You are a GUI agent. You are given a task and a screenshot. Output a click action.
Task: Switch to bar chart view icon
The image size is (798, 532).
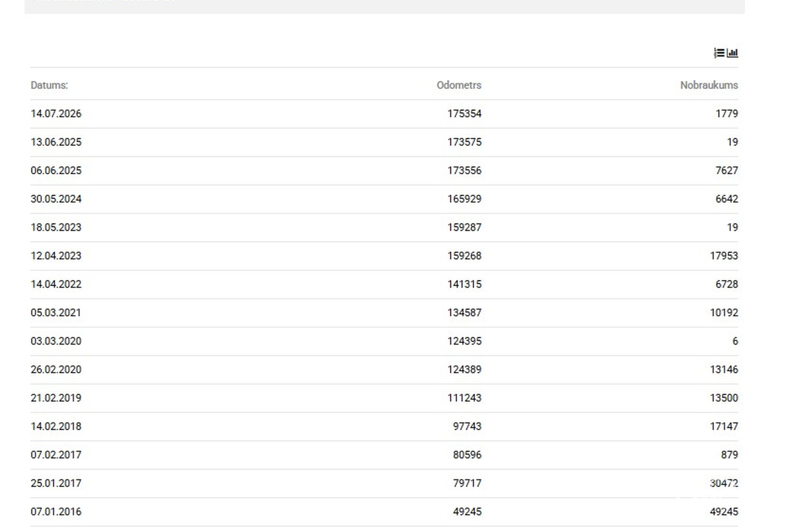point(732,53)
